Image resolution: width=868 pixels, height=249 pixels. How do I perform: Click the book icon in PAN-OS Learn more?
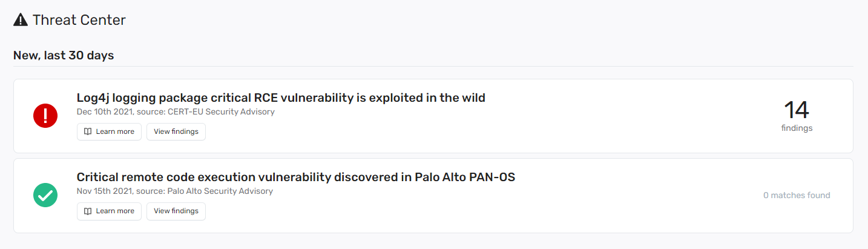click(x=88, y=211)
